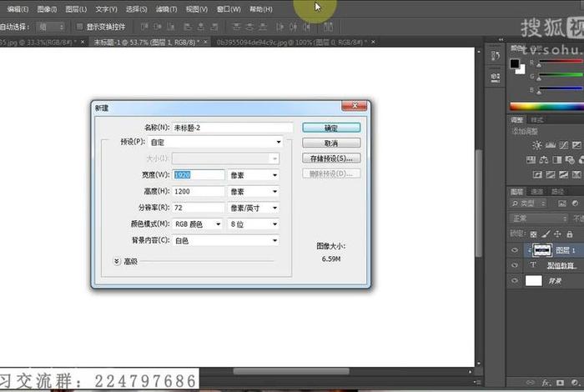Click the 图层 1 layer thumbnail
This screenshot has height=392, width=584.
tap(541, 250)
